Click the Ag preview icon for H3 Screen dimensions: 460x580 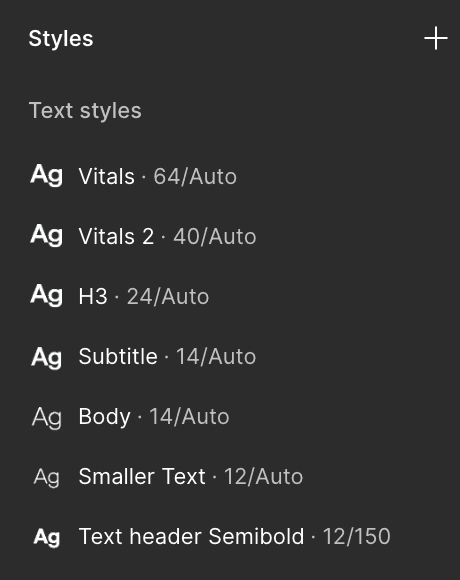pyautogui.click(x=47, y=296)
